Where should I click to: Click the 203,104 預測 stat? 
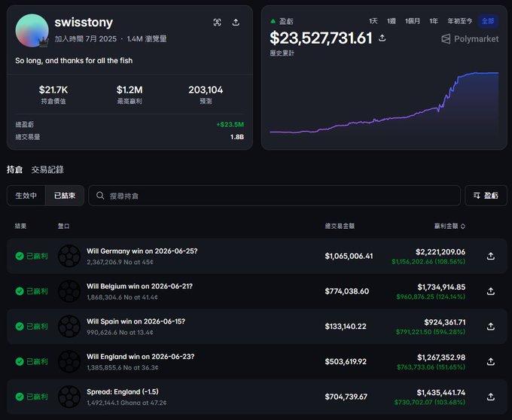click(x=206, y=94)
